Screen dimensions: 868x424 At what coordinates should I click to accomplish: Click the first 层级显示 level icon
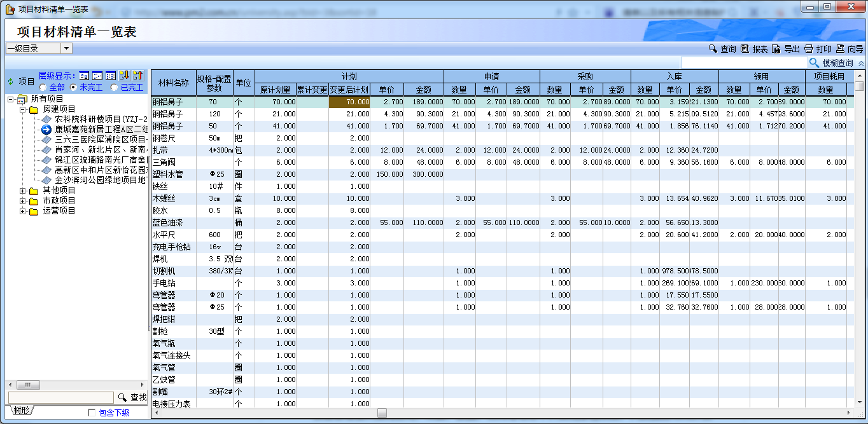pyautogui.click(x=84, y=76)
